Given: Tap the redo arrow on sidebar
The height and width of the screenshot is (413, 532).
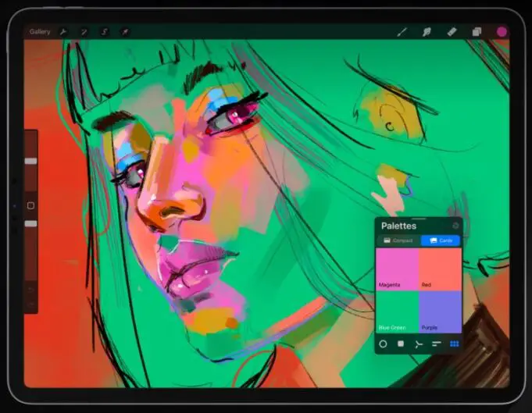Looking at the screenshot, I should click(x=31, y=304).
